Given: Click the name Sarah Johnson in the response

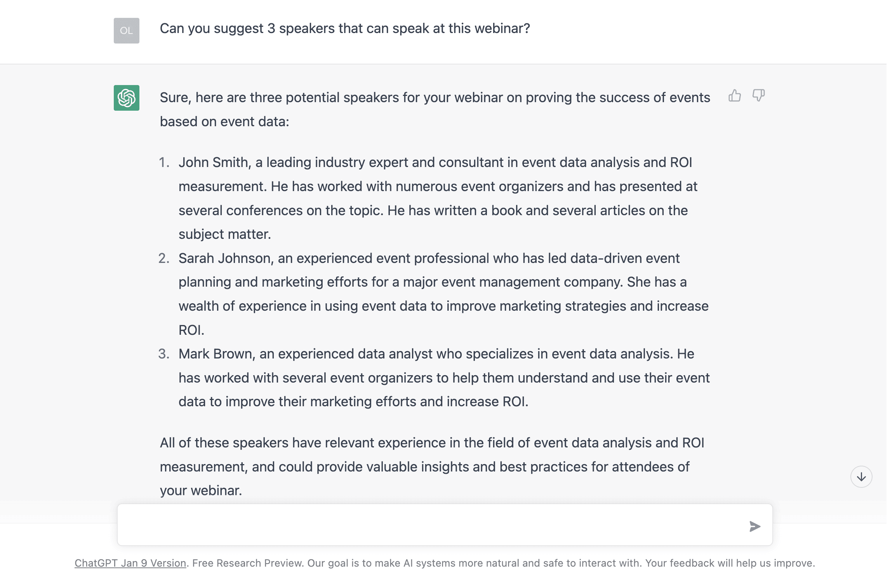Looking at the screenshot, I should [225, 258].
